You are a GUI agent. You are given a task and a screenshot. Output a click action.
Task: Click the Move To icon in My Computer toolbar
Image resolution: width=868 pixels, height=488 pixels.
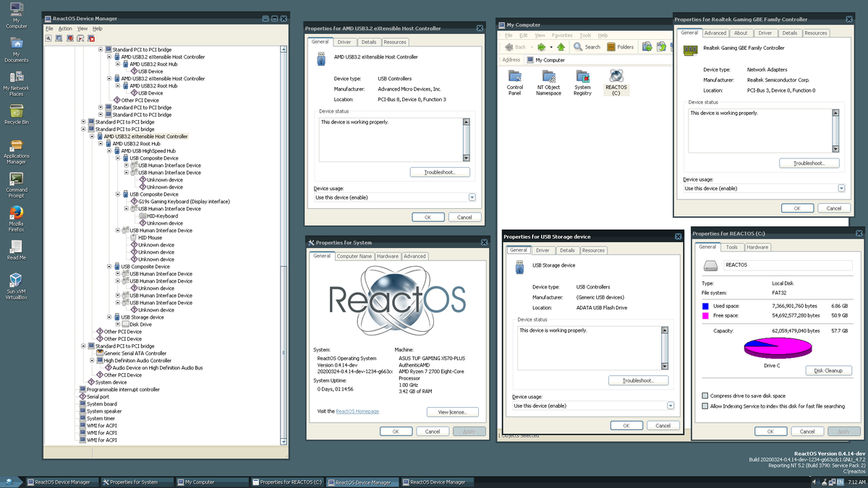tap(647, 47)
